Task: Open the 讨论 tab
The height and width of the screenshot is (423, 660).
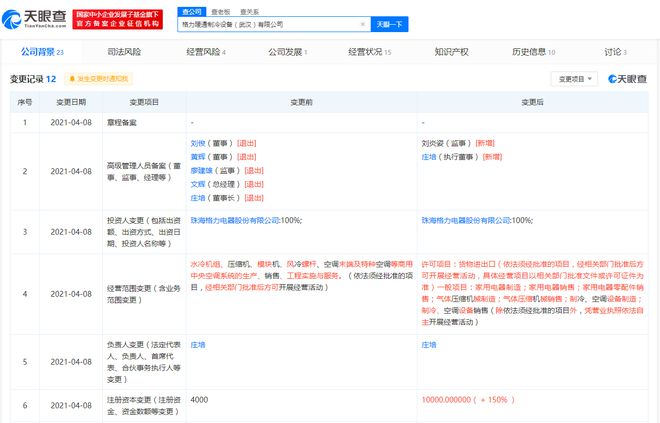Action: pos(615,52)
